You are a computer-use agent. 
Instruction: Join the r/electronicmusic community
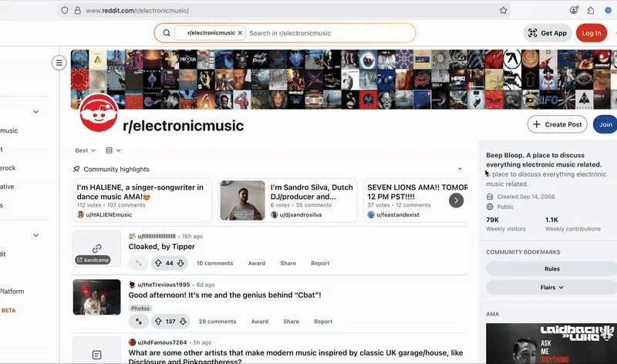click(605, 124)
